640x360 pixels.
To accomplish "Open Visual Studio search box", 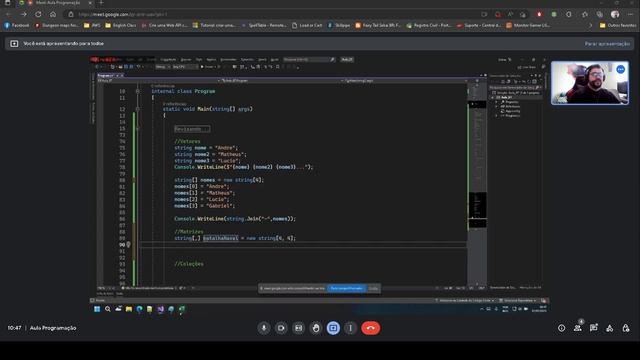I will 309,60.
